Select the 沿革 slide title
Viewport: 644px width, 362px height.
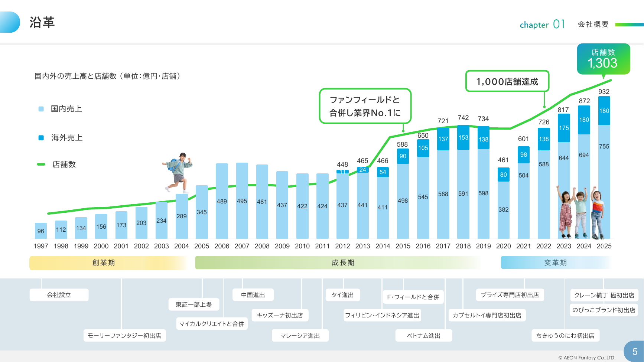click(42, 22)
